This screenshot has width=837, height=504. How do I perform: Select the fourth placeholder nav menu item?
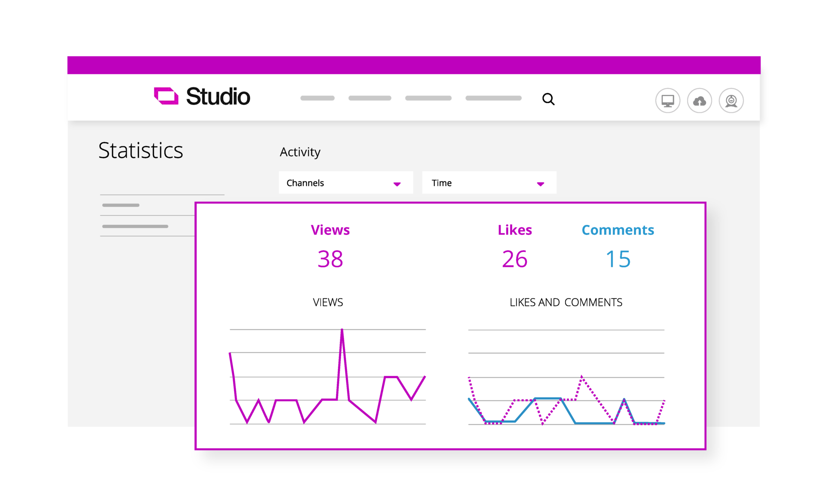point(493,98)
